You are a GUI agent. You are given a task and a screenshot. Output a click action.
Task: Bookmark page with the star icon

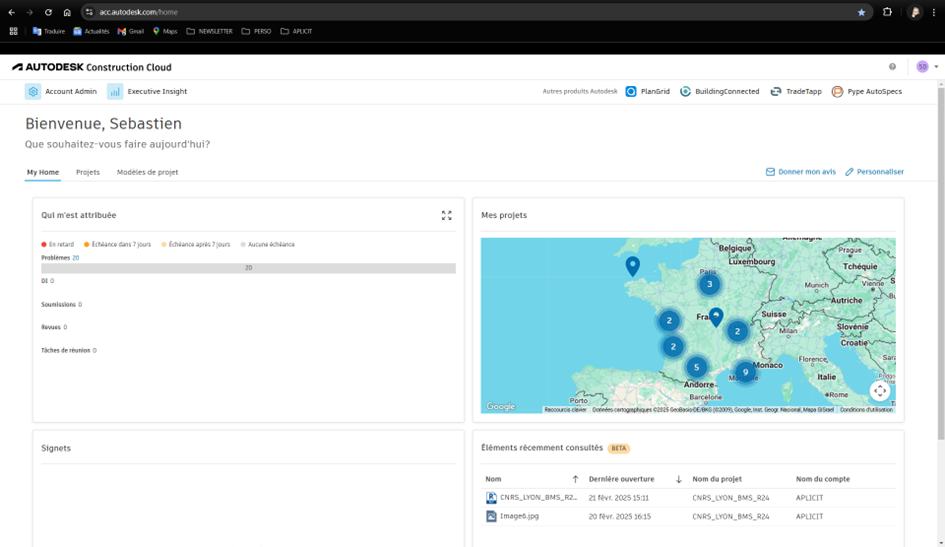861,12
